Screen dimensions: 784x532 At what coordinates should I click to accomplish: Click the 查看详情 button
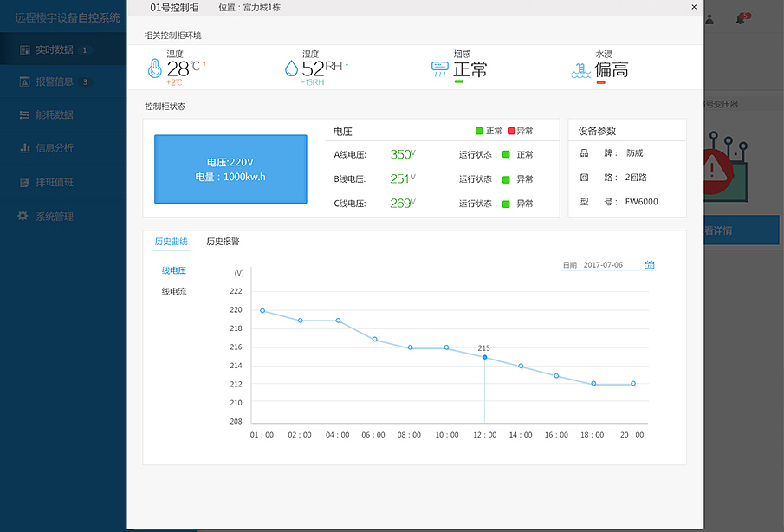point(742,230)
